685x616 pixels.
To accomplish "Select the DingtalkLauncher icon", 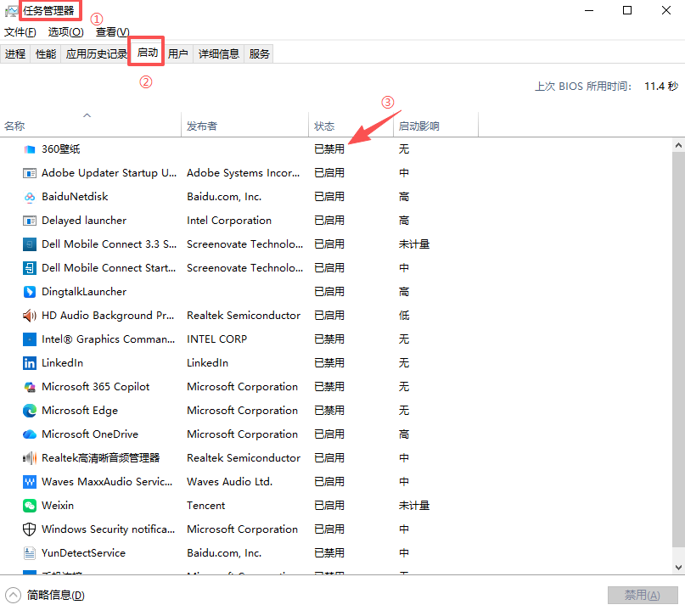I will (29, 292).
